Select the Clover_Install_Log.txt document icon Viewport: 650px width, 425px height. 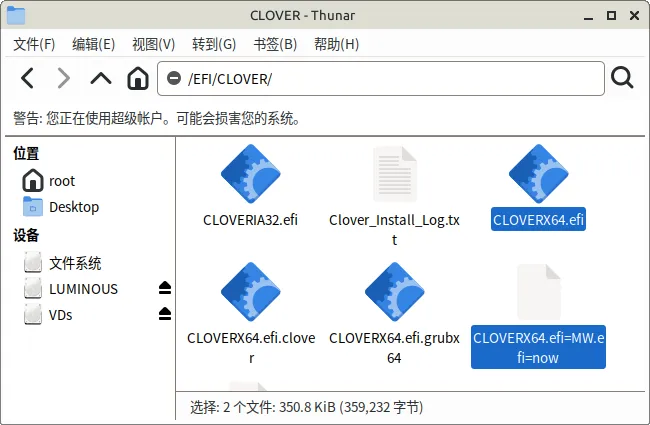click(x=395, y=174)
